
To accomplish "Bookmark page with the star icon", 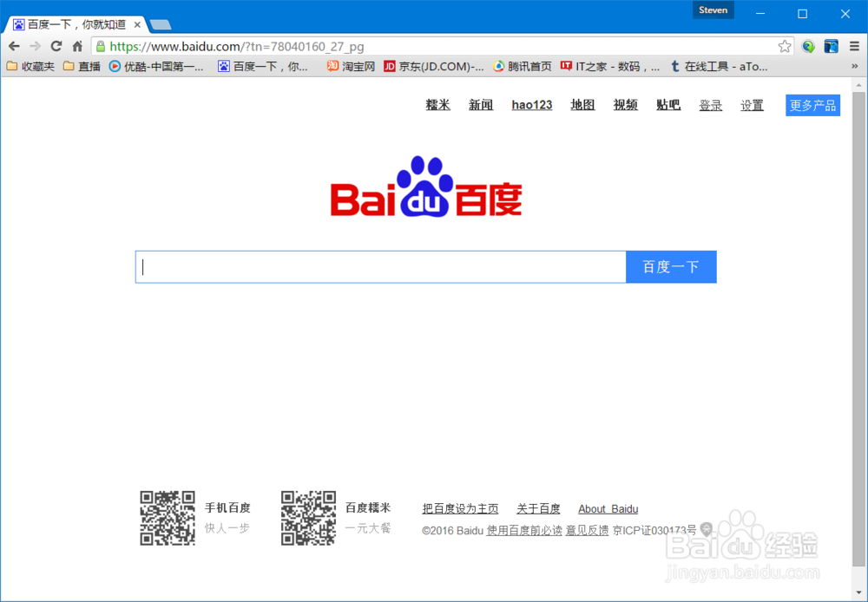I will coord(785,47).
